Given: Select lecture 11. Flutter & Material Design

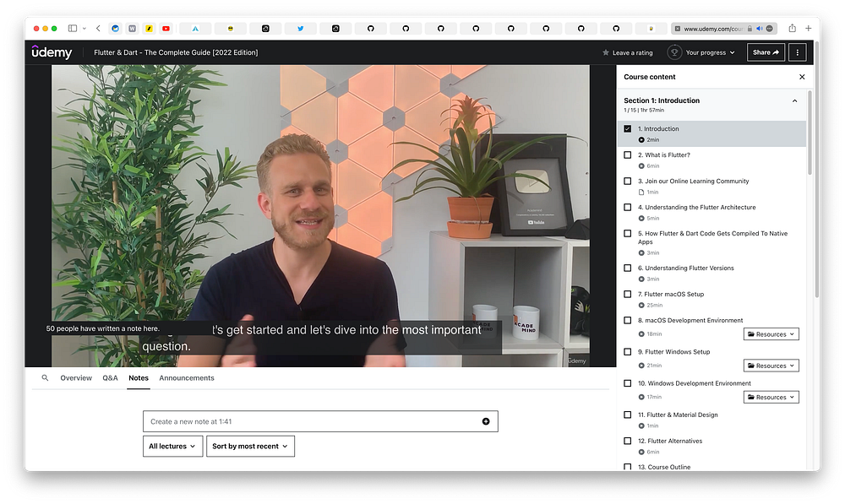Looking at the screenshot, I should tap(678, 415).
